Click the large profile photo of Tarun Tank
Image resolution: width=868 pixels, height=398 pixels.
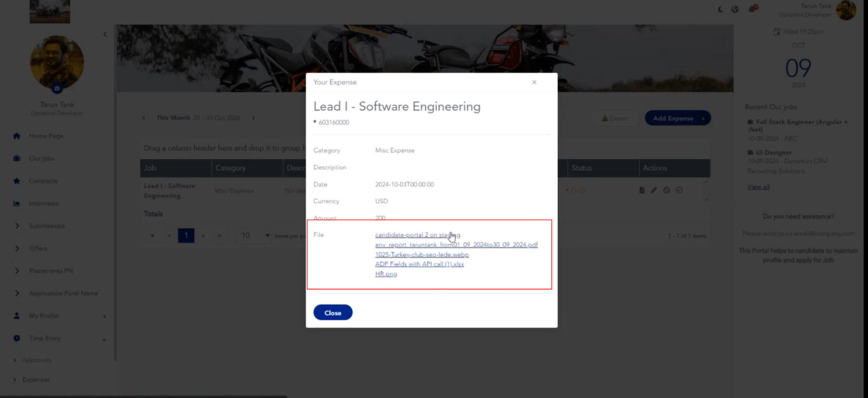pyautogui.click(x=57, y=62)
